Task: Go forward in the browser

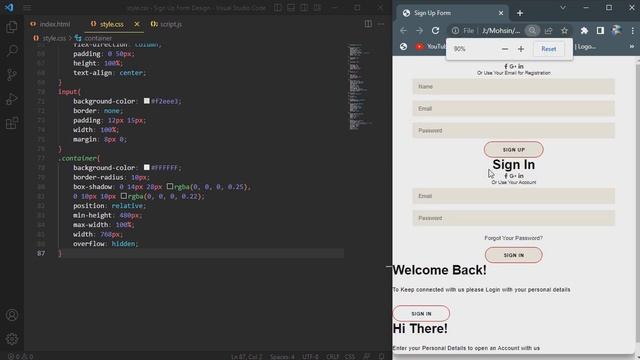Action: pos(419,31)
